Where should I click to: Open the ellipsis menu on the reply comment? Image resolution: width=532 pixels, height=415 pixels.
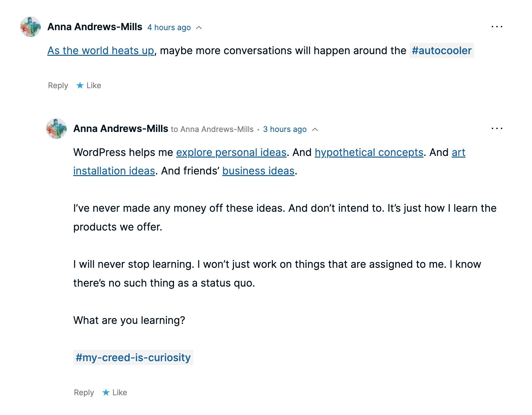tap(497, 128)
